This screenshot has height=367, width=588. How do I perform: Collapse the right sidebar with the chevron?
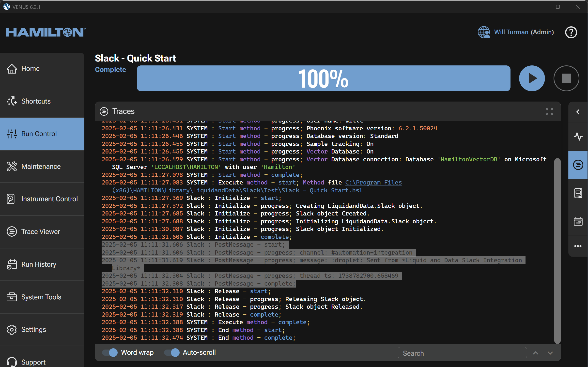(578, 112)
